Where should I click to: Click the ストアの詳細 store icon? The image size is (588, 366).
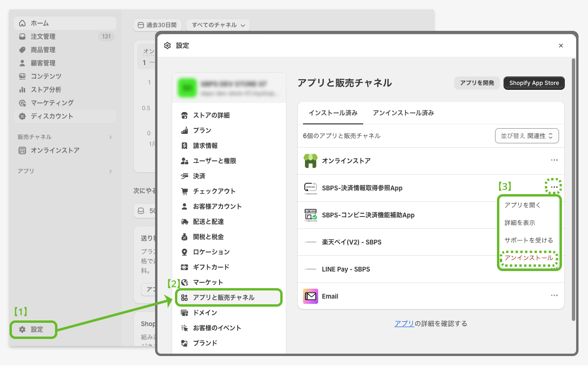[x=184, y=115]
